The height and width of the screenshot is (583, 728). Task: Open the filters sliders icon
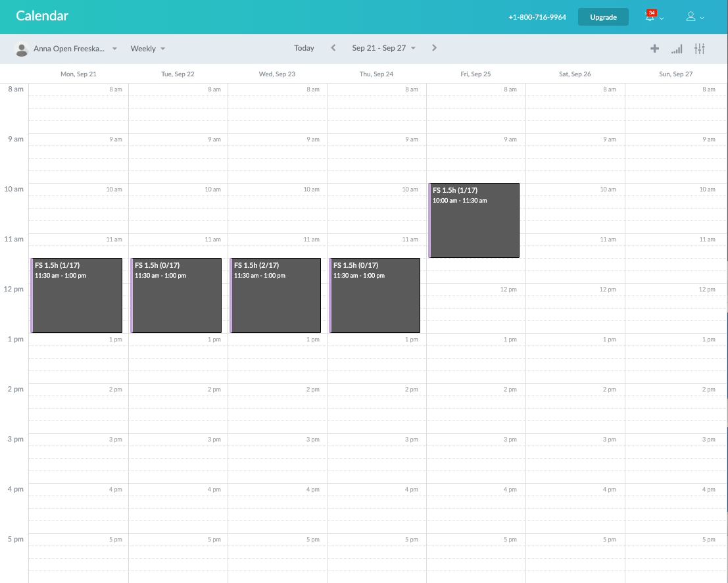pyautogui.click(x=699, y=48)
